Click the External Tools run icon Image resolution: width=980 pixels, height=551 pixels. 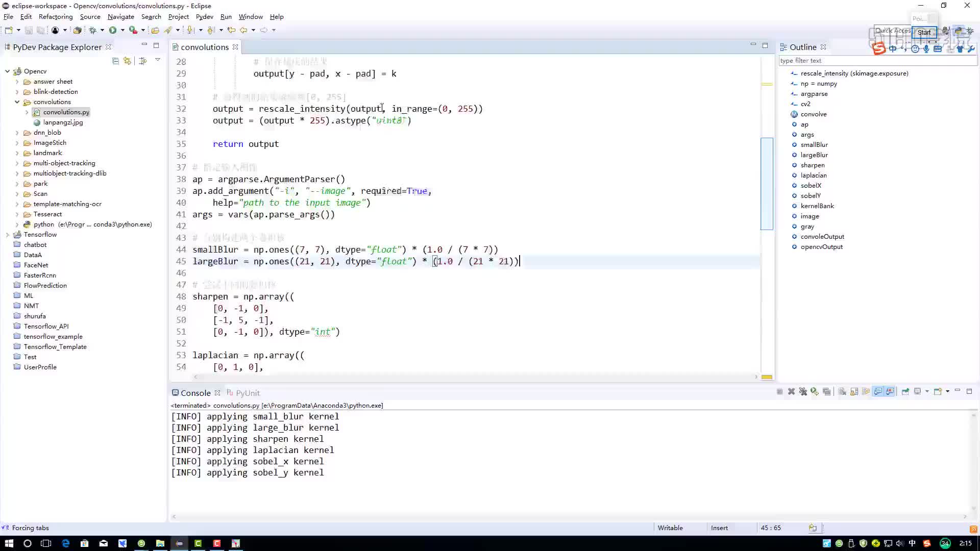[x=133, y=30]
